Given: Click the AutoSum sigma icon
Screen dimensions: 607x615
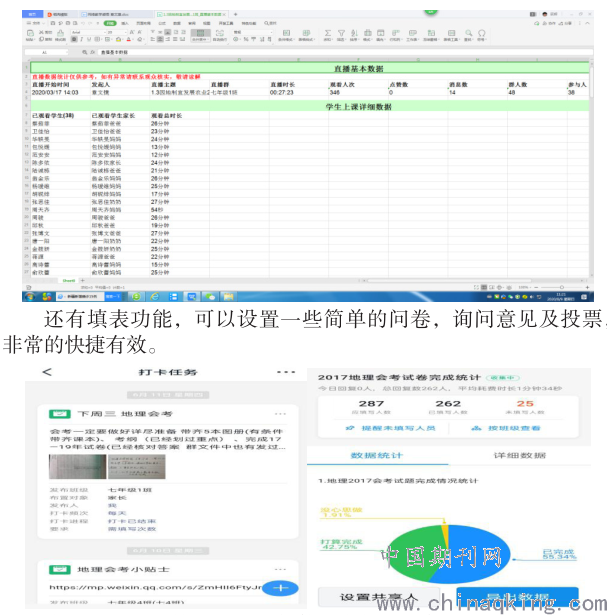Looking at the screenshot, I should coord(328,33).
